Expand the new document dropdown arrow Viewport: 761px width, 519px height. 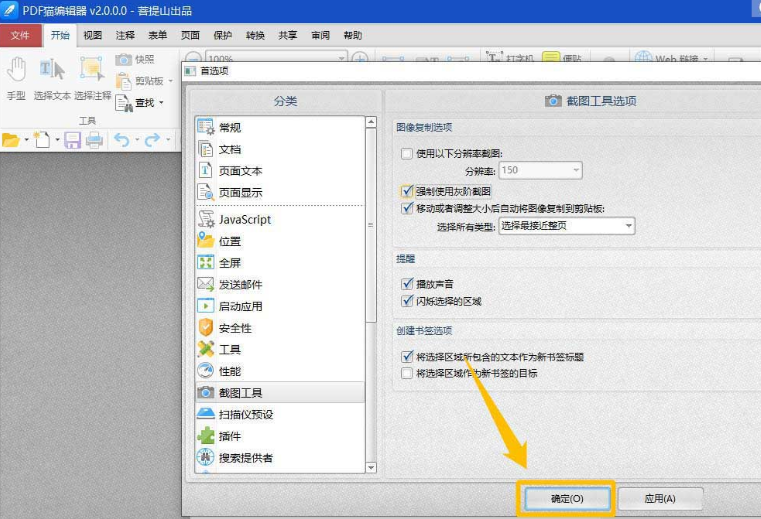(57, 140)
